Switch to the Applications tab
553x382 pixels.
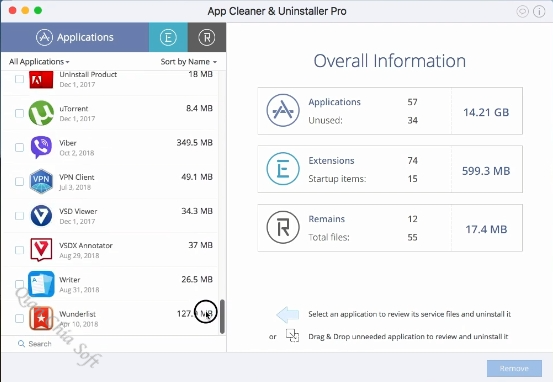coord(75,37)
